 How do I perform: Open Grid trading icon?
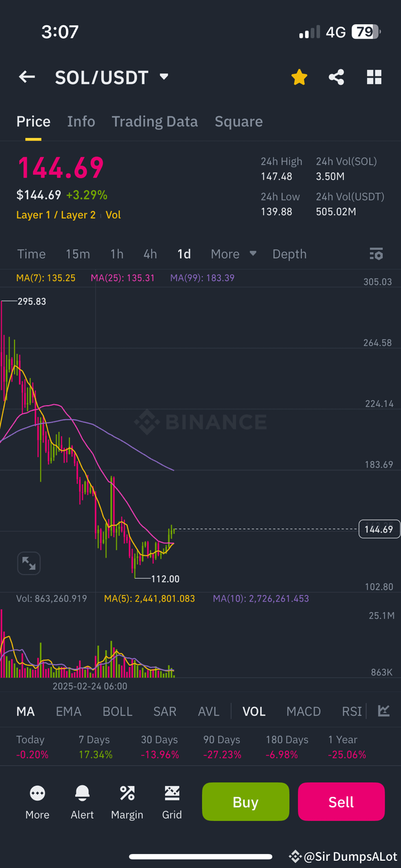click(x=172, y=793)
